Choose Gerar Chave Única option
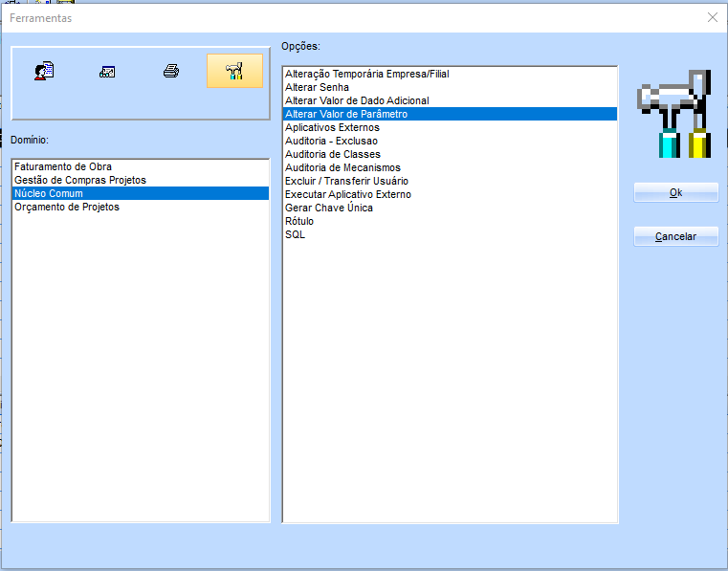The width and height of the screenshot is (728, 571). point(329,208)
